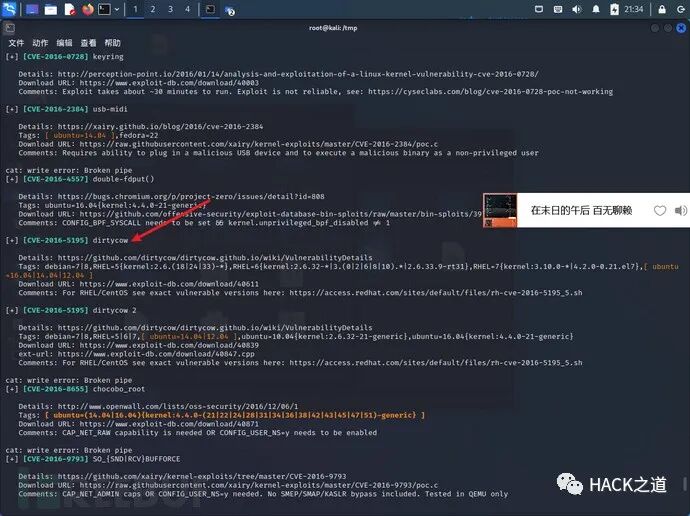Viewport: 690px width, 516px height.
Task: Click the speaker icon in music popup
Action: point(680,211)
